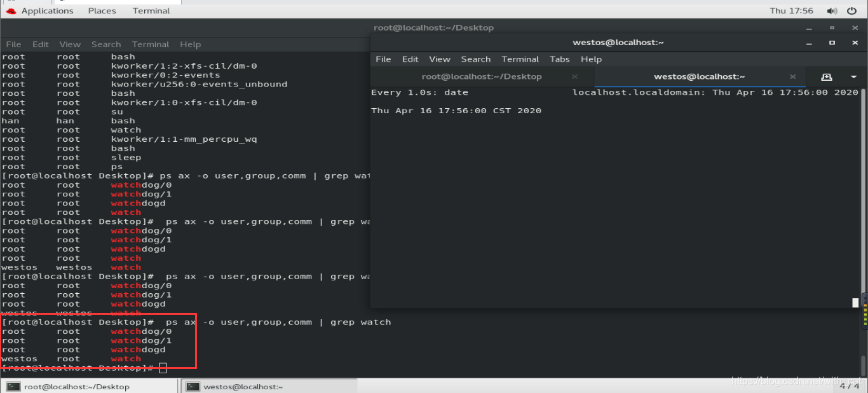This screenshot has width=868, height=393.
Task: Click the Red Hat logo icon
Action: tap(11, 11)
